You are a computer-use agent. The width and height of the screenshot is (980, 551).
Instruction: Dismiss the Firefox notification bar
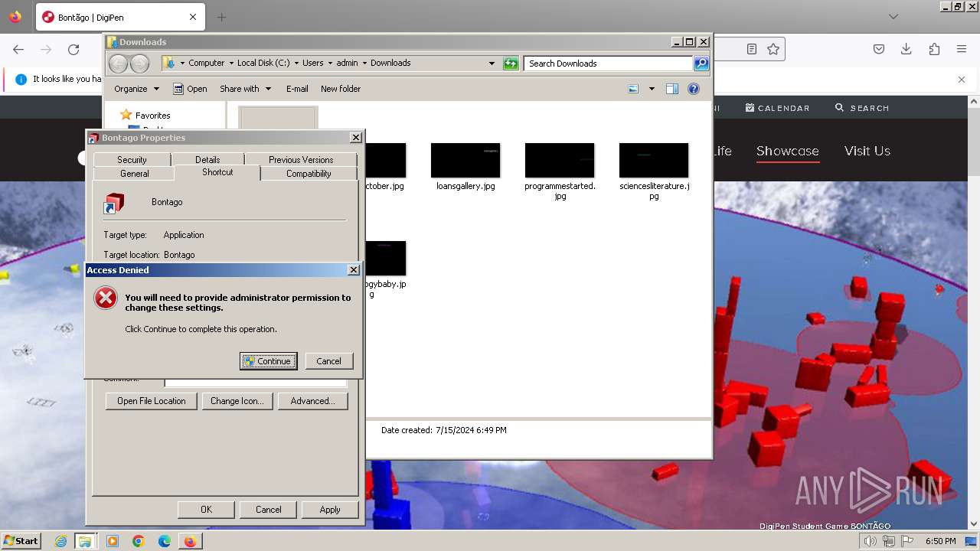[x=962, y=79]
